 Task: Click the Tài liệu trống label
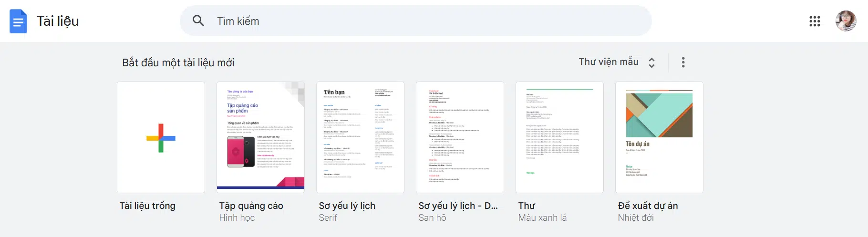147,206
